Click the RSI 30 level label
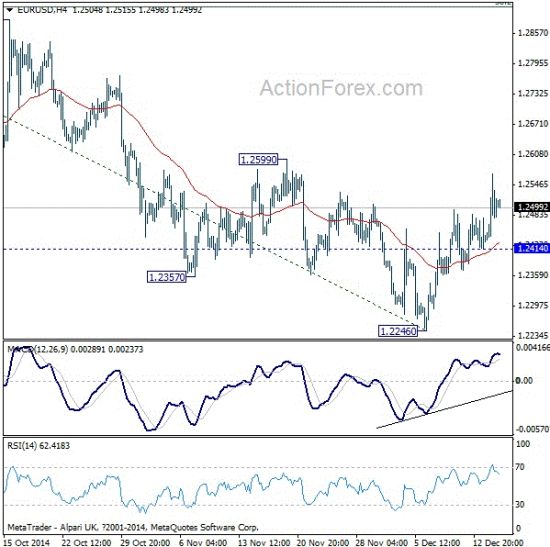 520,505
